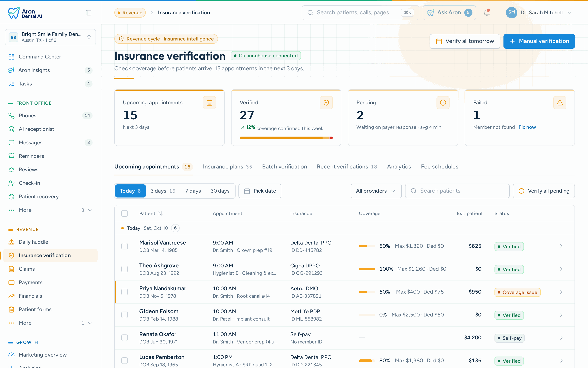
Task: Open AI receptionist page
Action: pos(51,129)
